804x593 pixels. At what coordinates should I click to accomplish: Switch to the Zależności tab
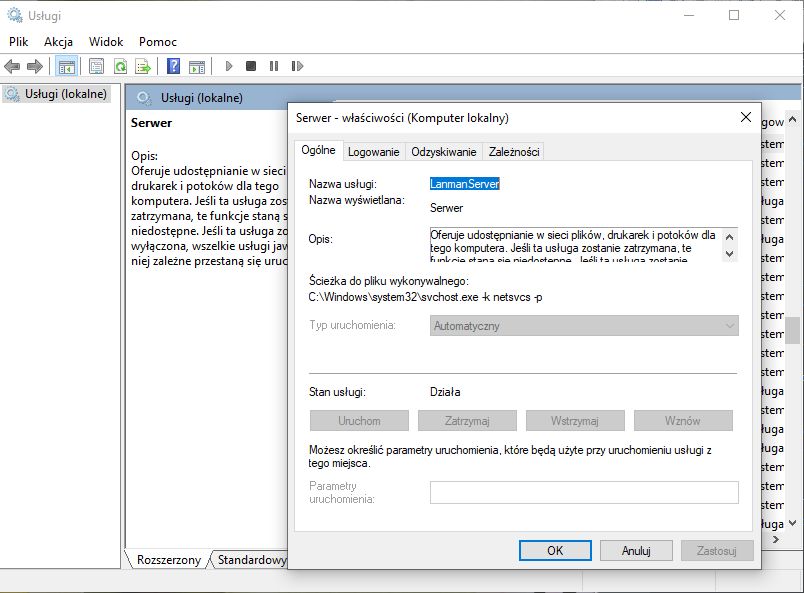514,152
